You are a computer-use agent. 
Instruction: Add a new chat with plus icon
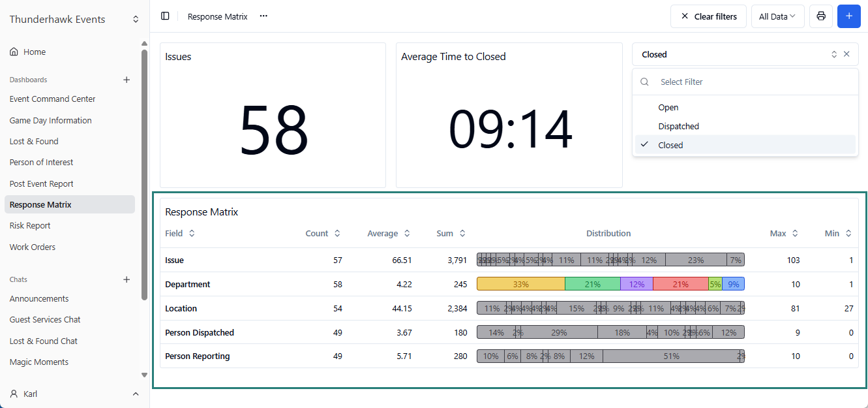(127, 279)
